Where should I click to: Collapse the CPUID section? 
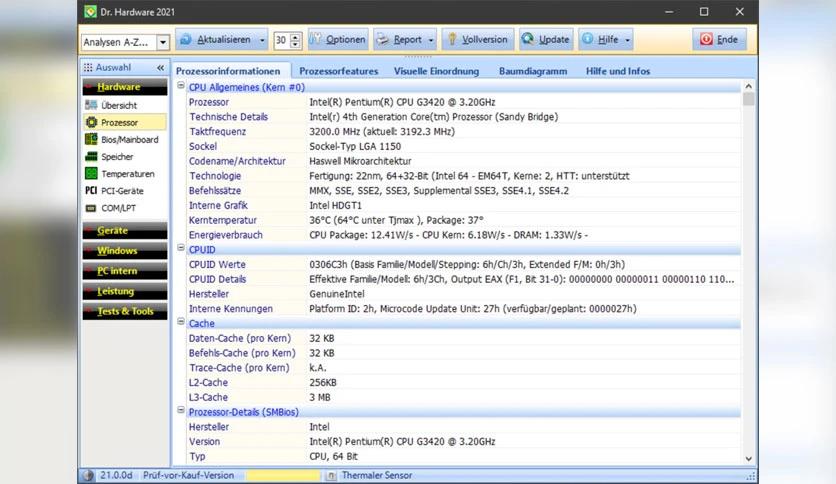(x=181, y=248)
